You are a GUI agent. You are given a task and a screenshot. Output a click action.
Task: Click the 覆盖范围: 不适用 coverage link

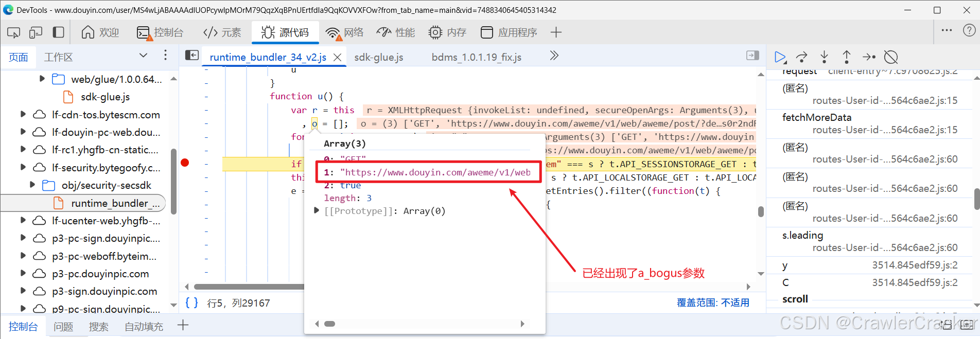(x=713, y=302)
